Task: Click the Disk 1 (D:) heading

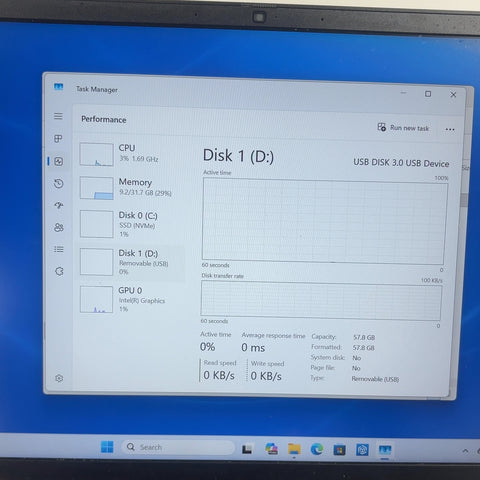Action: click(238, 156)
